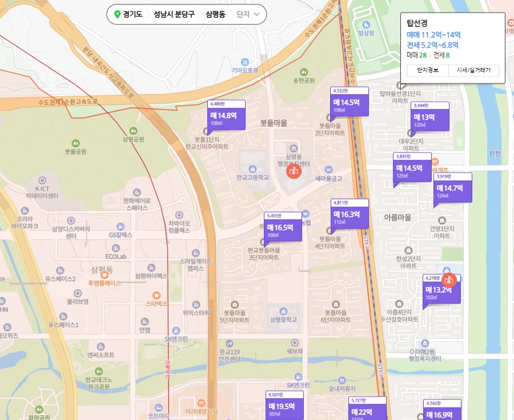Click the 봇들마을 5단지아파트 icon
This screenshot has width=514, height=420.
(234, 305)
